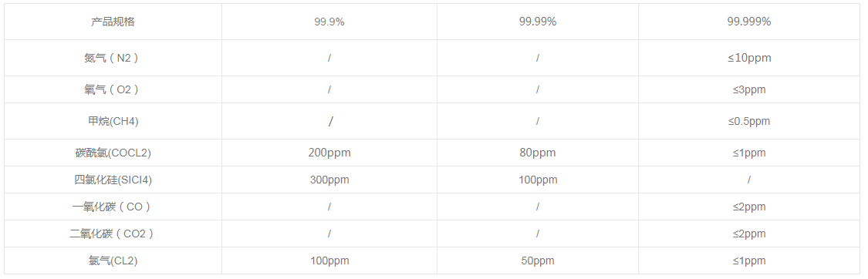Click the 四氯化硅(SICl4) row label
The width and height of the screenshot is (868, 279).
pos(113,180)
